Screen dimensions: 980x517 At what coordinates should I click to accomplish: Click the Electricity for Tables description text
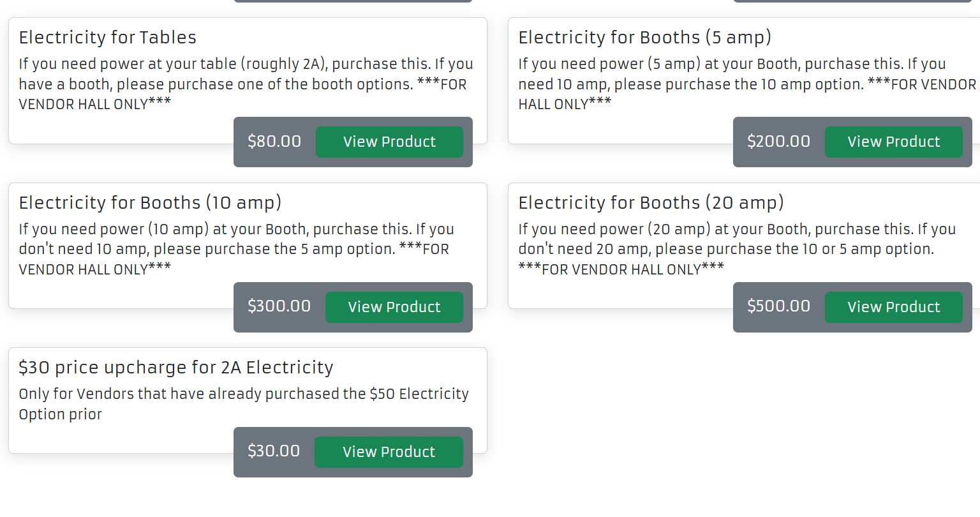click(246, 84)
